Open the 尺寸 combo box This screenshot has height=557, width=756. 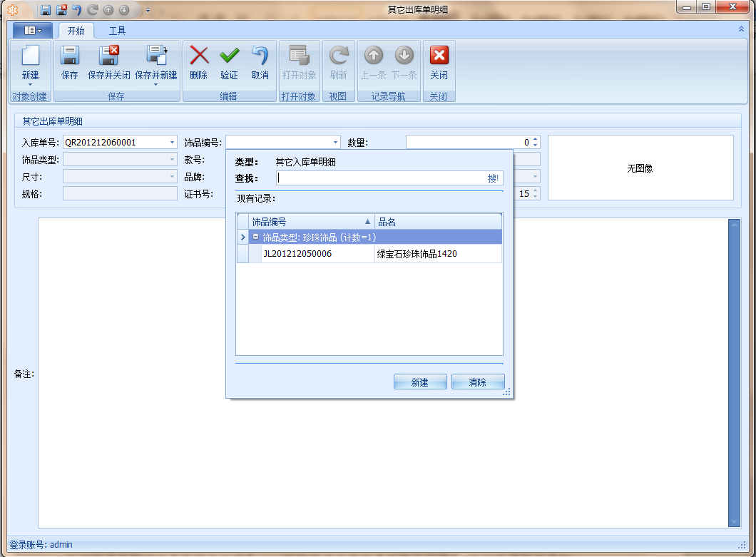click(120, 176)
